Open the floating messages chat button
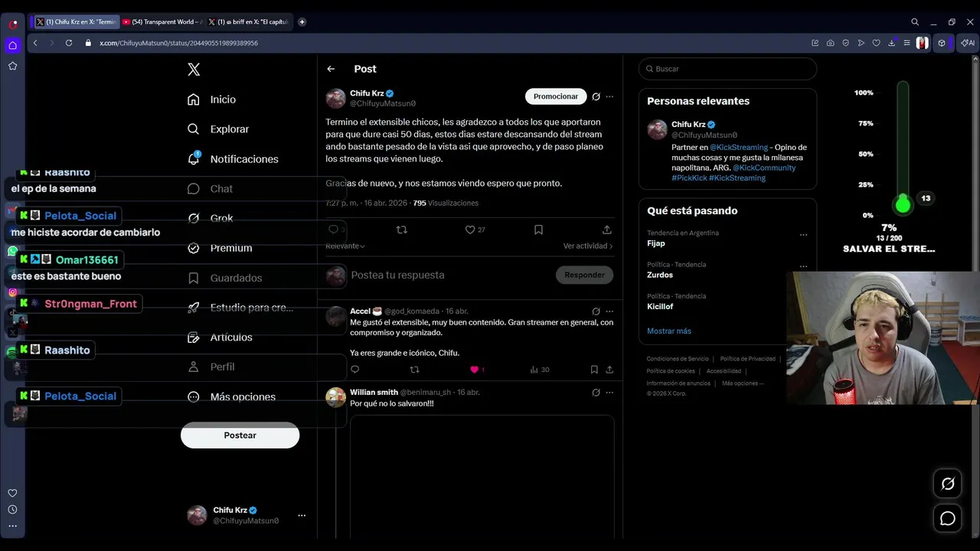980x551 pixels. [x=948, y=519]
